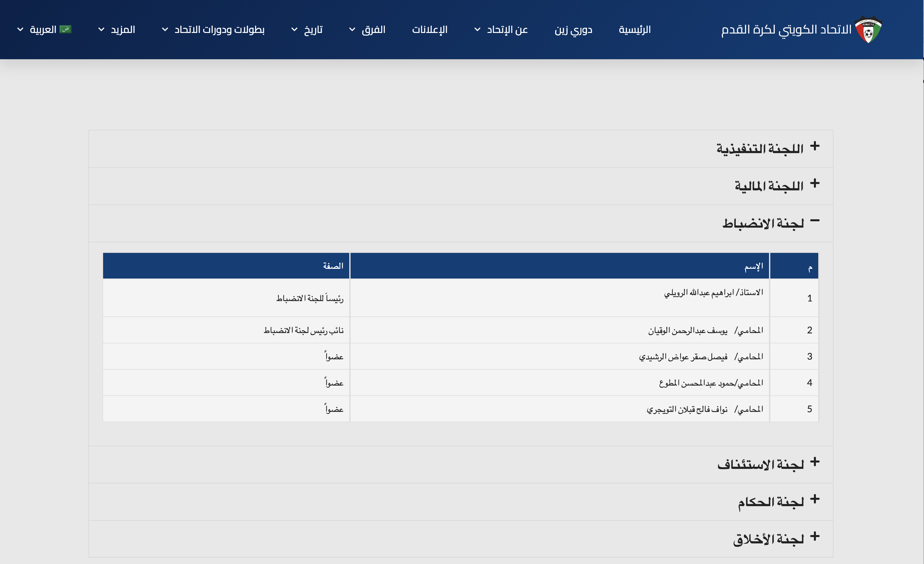Click plus icon beside لجنة الاستئناف
924x564 pixels.
click(815, 462)
